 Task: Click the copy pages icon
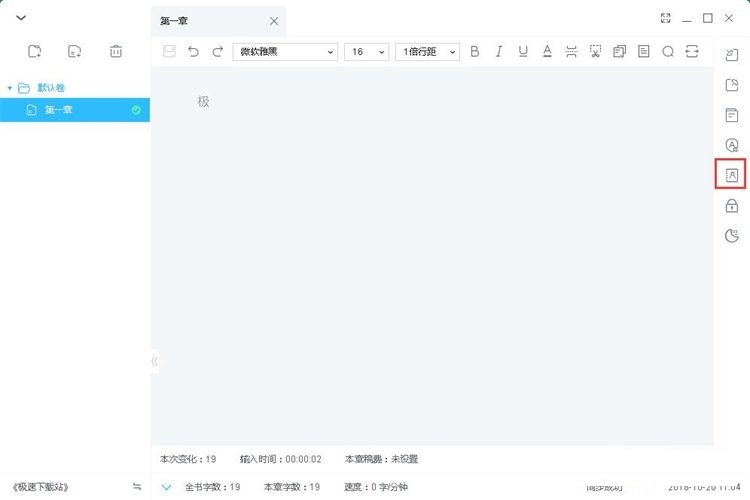click(x=619, y=51)
